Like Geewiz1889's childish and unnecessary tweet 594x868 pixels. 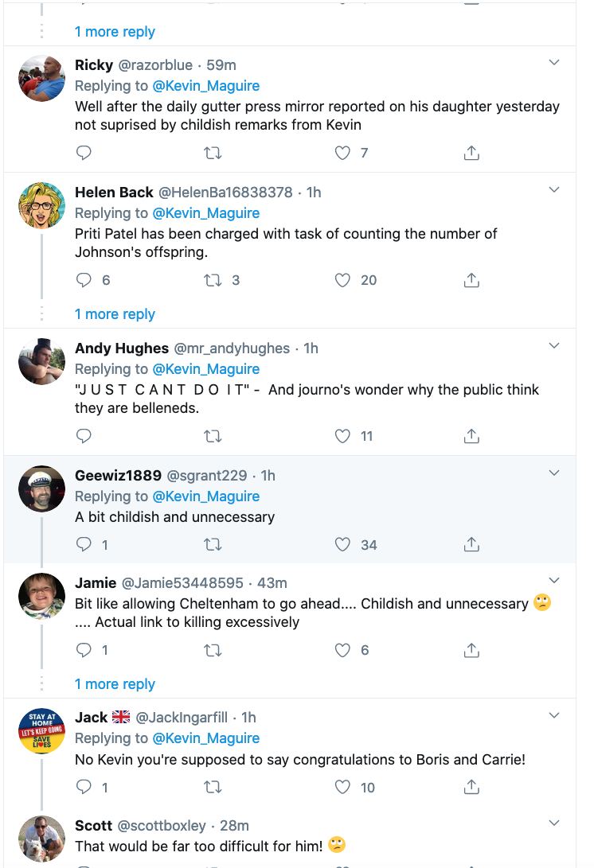pyautogui.click(x=342, y=545)
